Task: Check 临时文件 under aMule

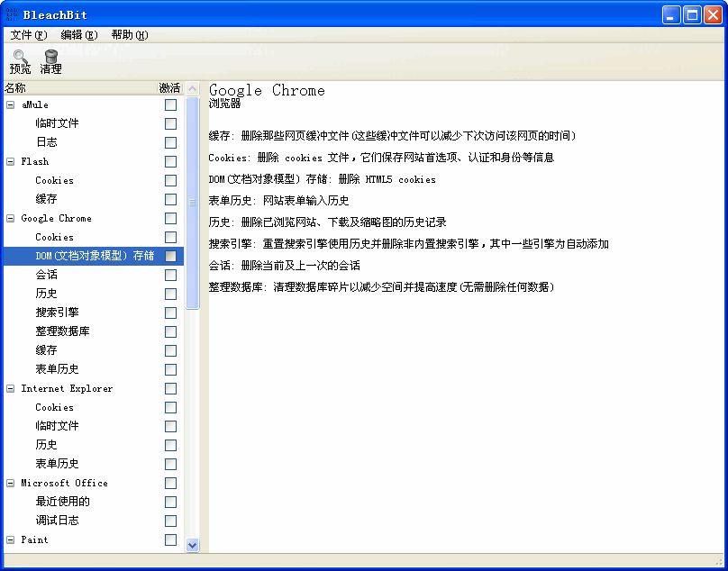Action: 168,123
